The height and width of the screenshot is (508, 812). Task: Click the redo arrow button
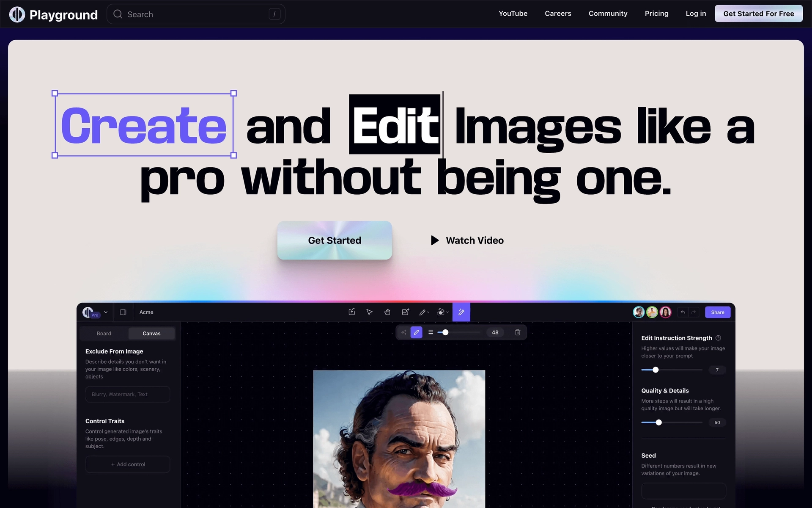694,312
